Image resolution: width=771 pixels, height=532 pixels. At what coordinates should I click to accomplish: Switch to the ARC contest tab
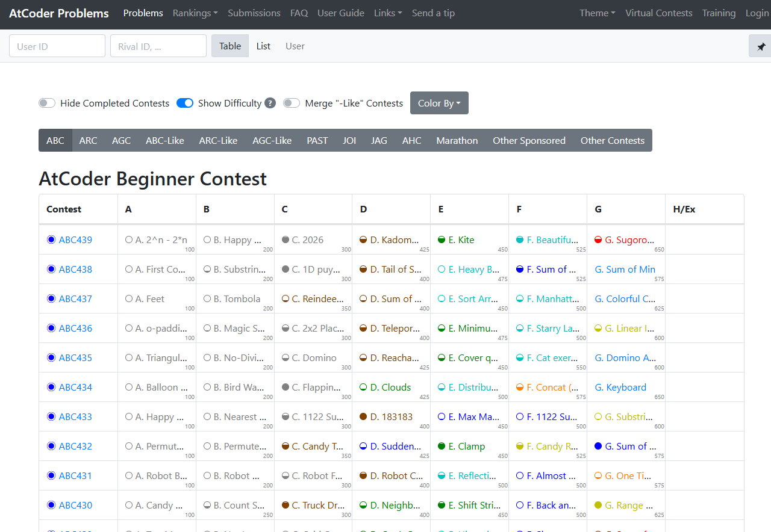click(x=88, y=140)
